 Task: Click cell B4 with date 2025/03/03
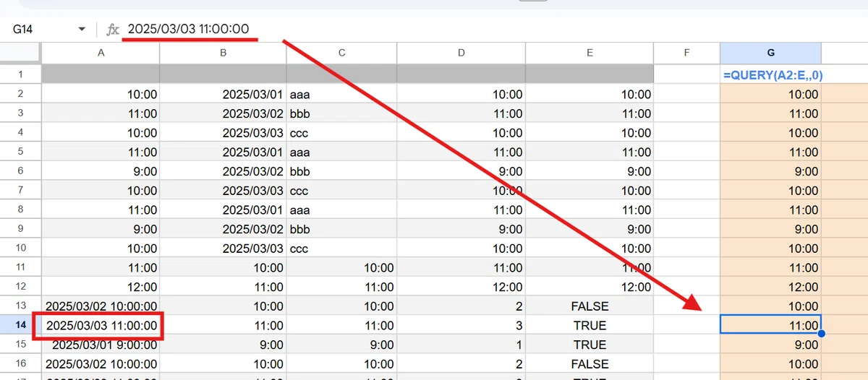click(x=223, y=133)
